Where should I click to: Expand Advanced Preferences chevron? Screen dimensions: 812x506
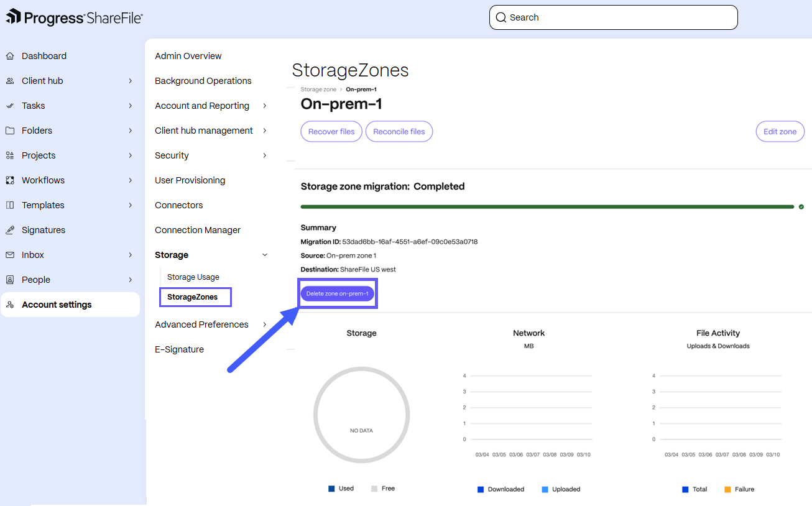click(x=265, y=324)
